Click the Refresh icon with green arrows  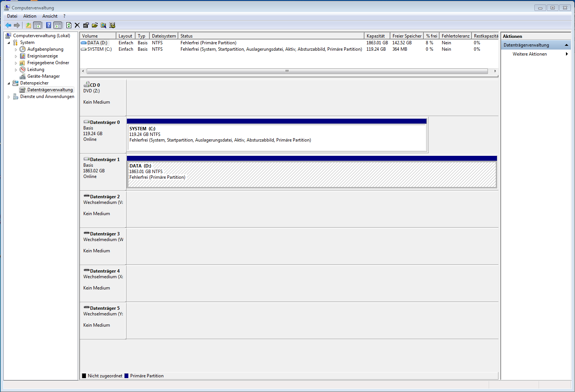coord(69,25)
